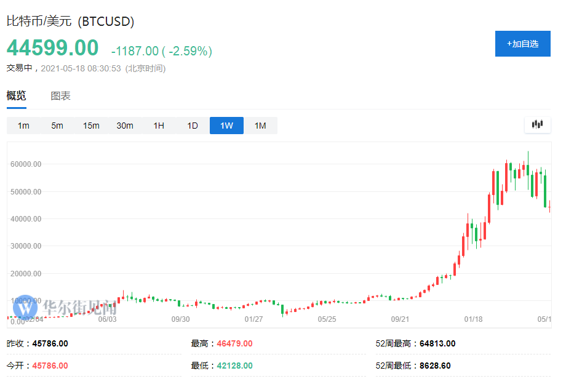Select the 15m timeframe
Image resolution: width=566 pixels, height=392 pixels.
click(x=91, y=126)
